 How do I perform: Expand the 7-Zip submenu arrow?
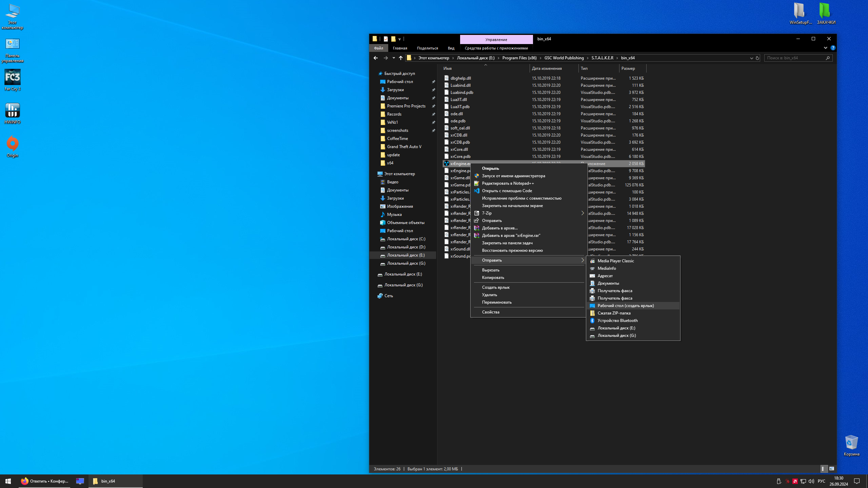(x=583, y=213)
